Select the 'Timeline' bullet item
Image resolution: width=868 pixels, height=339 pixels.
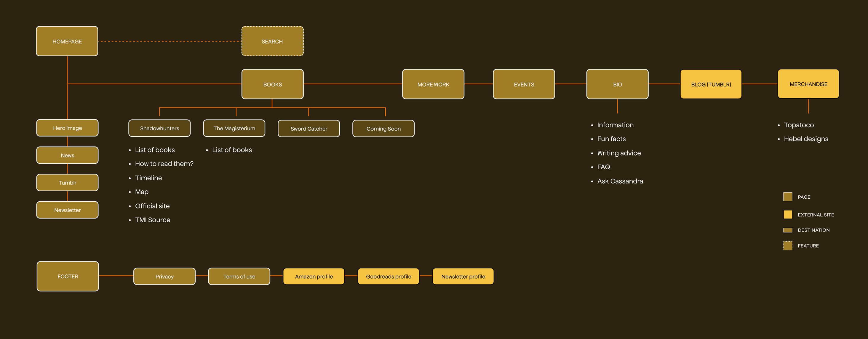click(x=148, y=178)
